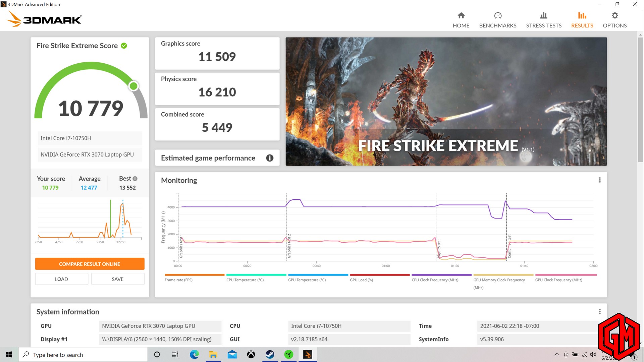644x362 pixels.
Task: Toggle GPU Clock Frequency legend item
Action: click(x=566, y=278)
